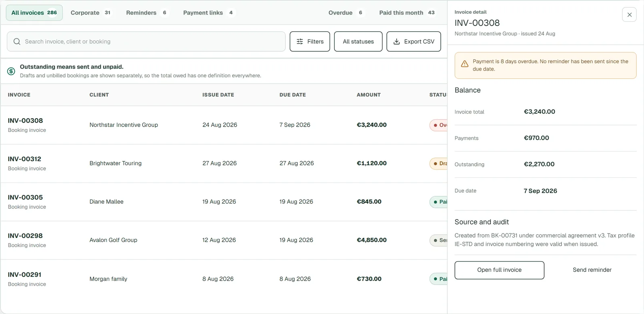Select invoice INV-00312 in the table
This screenshot has width=644, height=314.
25,159
